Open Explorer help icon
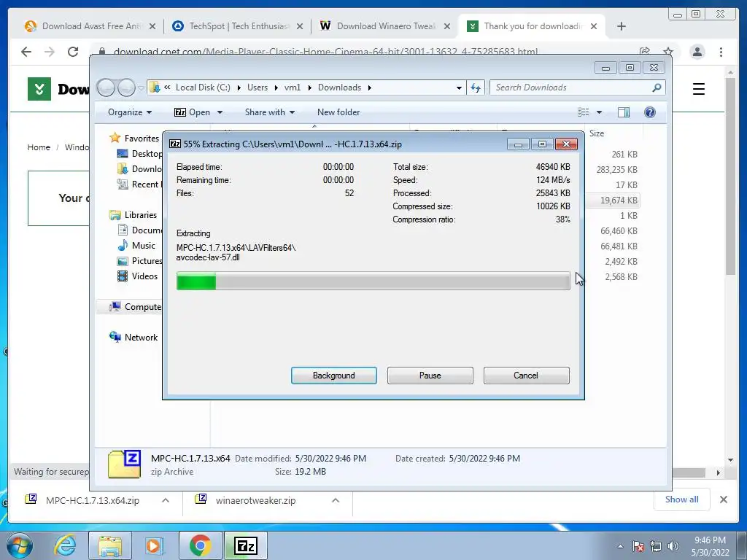Viewport: 747px width, 560px height. tap(649, 112)
